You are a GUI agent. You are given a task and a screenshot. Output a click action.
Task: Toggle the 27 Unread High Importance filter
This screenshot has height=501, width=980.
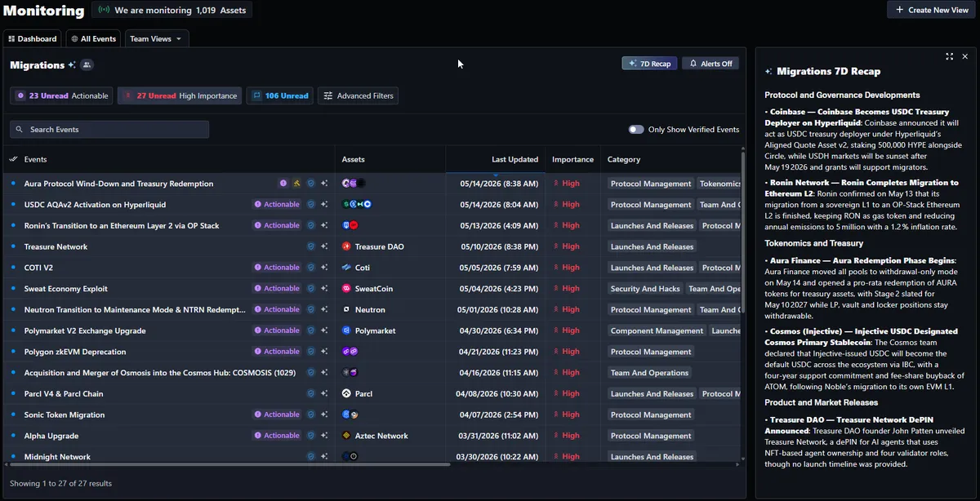click(180, 95)
